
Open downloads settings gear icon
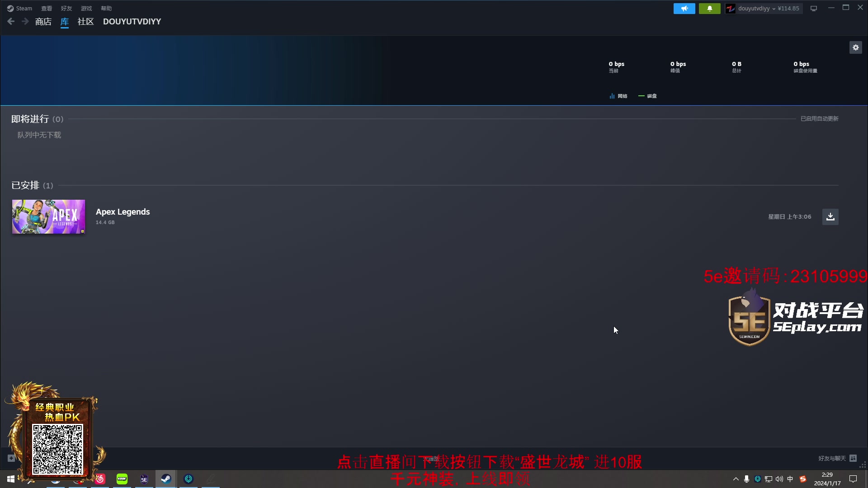[x=855, y=47]
